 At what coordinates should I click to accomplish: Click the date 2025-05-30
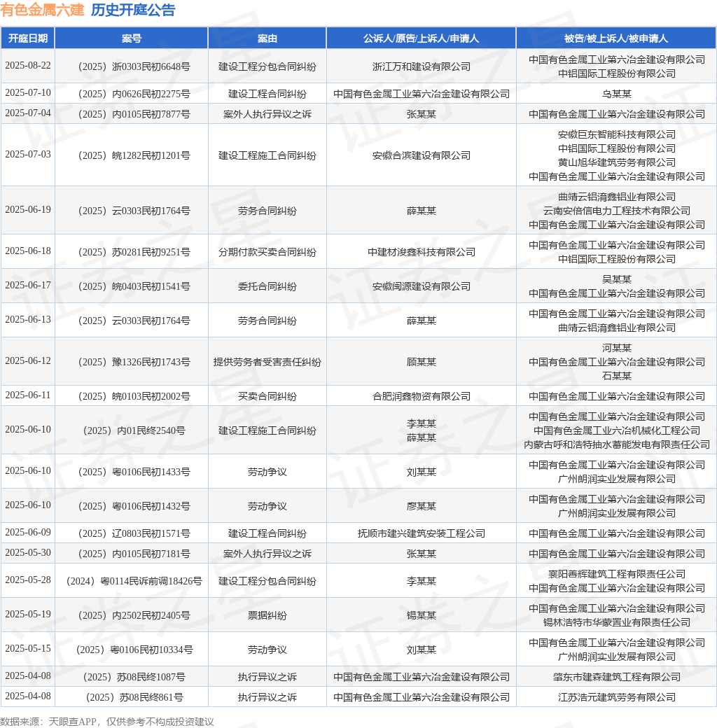pyautogui.click(x=28, y=554)
